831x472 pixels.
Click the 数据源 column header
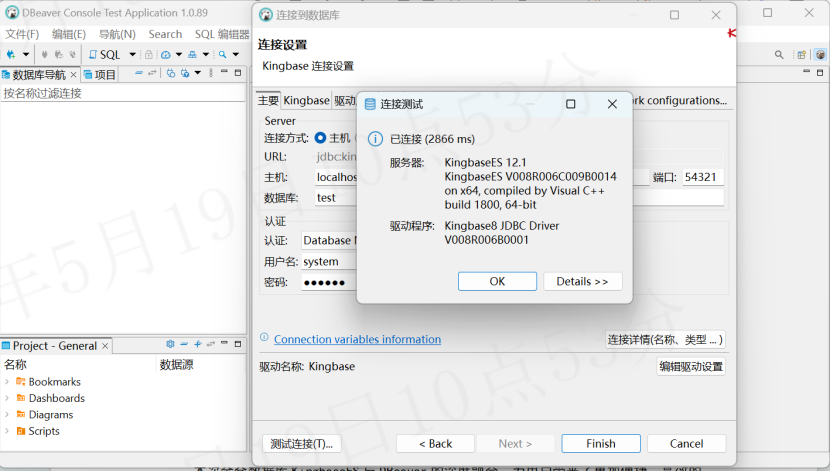pos(176,365)
